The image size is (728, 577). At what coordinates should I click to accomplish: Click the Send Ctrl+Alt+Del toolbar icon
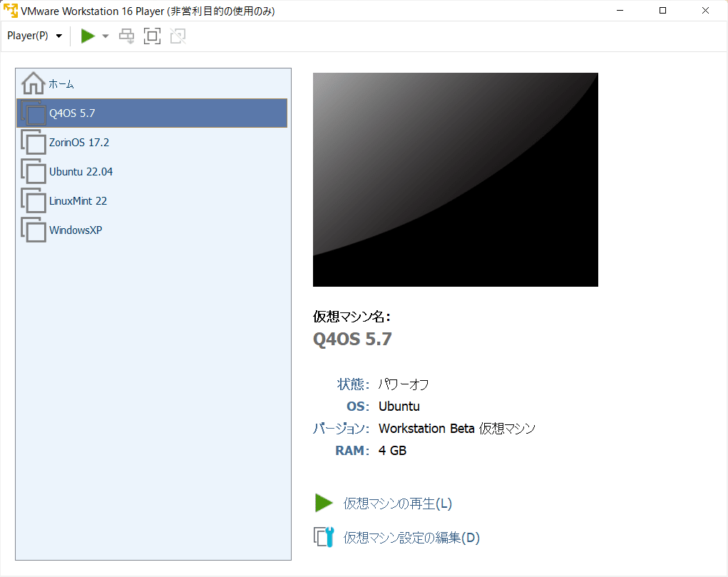pyautogui.click(x=126, y=36)
